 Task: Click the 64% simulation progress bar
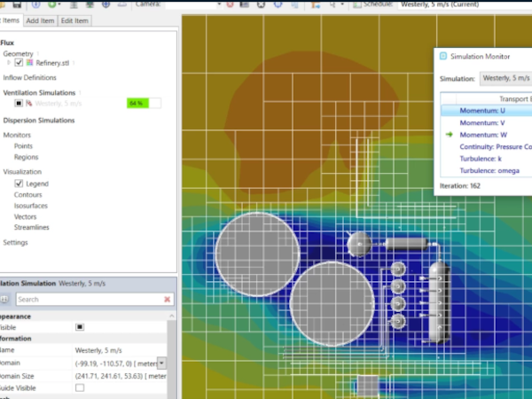click(x=143, y=103)
